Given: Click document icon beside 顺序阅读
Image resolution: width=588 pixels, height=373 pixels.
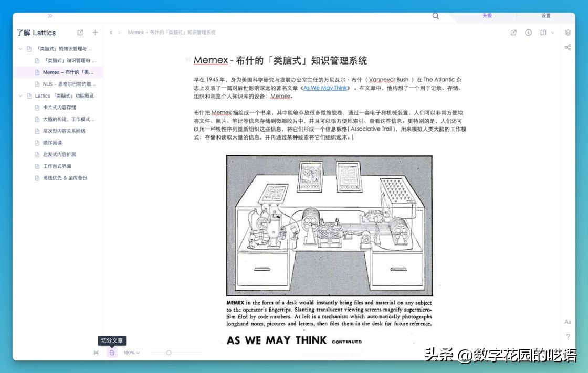Looking at the screenshot, I should pos(37,143).
